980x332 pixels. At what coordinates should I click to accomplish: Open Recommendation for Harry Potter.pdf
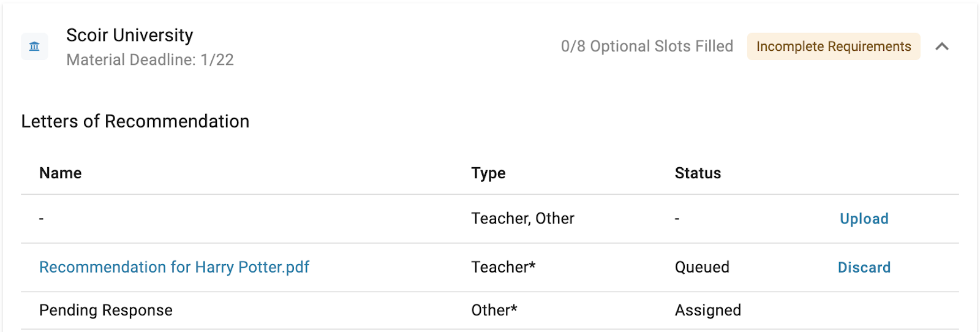pos(174,267)
